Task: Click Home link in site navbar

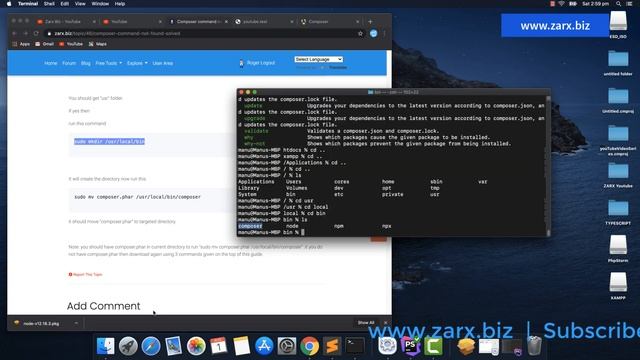Action: pyautogui.click(x=51, y=63)
